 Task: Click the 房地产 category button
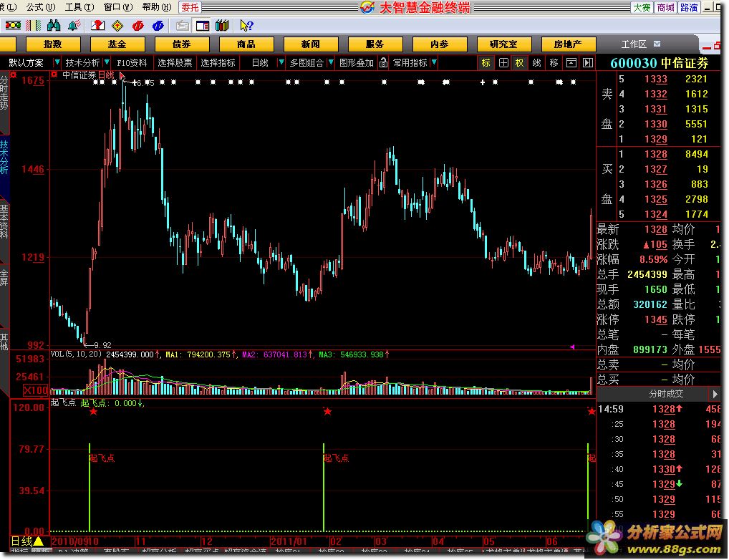click(x=568, y=44)
